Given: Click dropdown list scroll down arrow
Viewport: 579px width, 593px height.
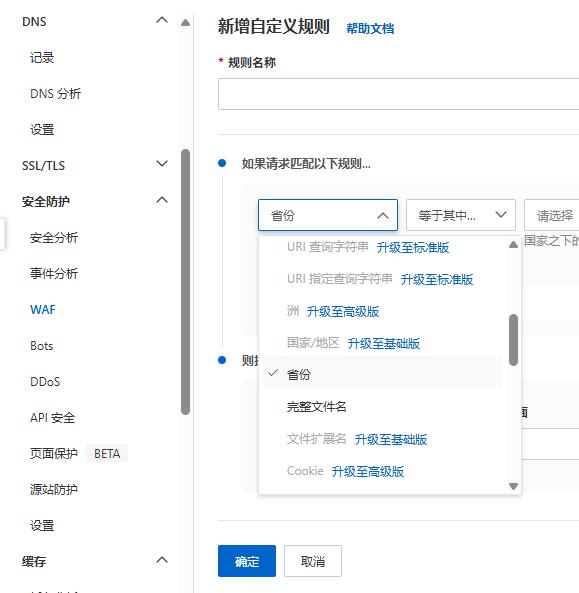Looking at the screenshot, I should [513, 486].
